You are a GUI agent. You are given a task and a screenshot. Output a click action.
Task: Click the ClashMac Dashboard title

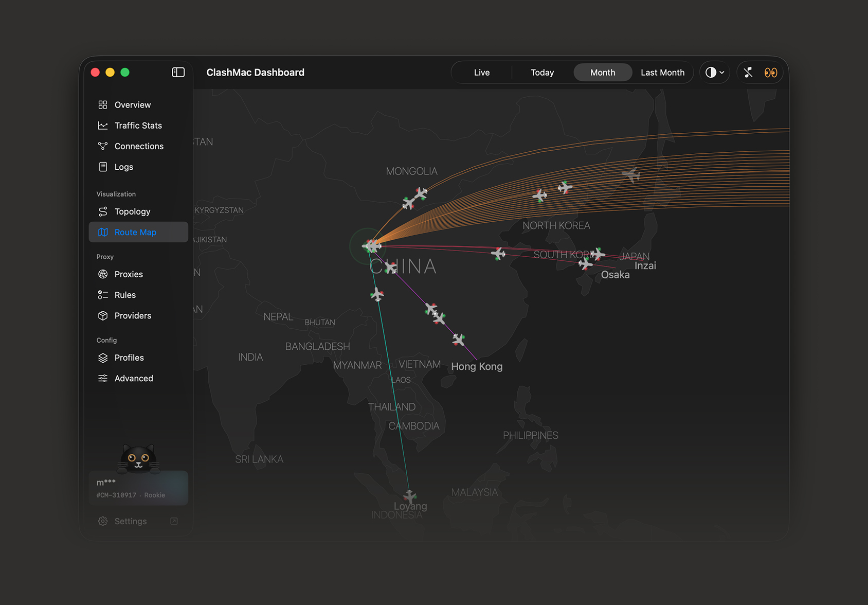[x=255, y=73]
